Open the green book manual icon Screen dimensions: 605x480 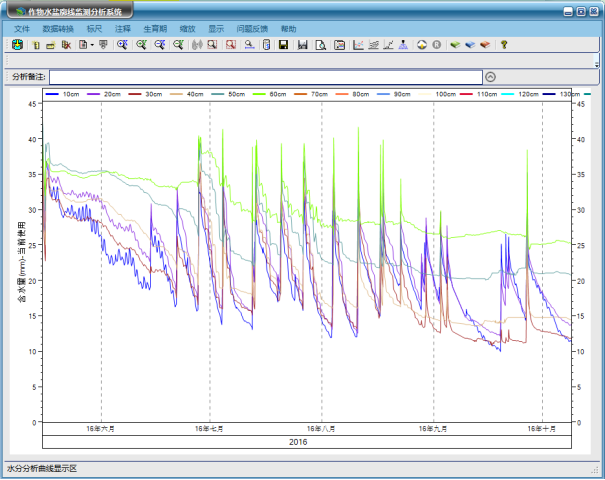pyautogui.click(x=455, y=45)
